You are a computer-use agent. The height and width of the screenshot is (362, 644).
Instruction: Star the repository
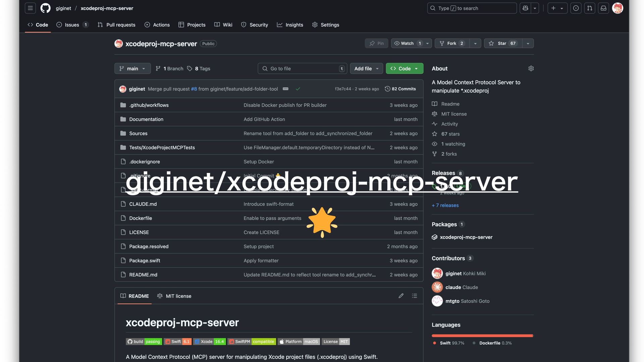coord(503,43)
